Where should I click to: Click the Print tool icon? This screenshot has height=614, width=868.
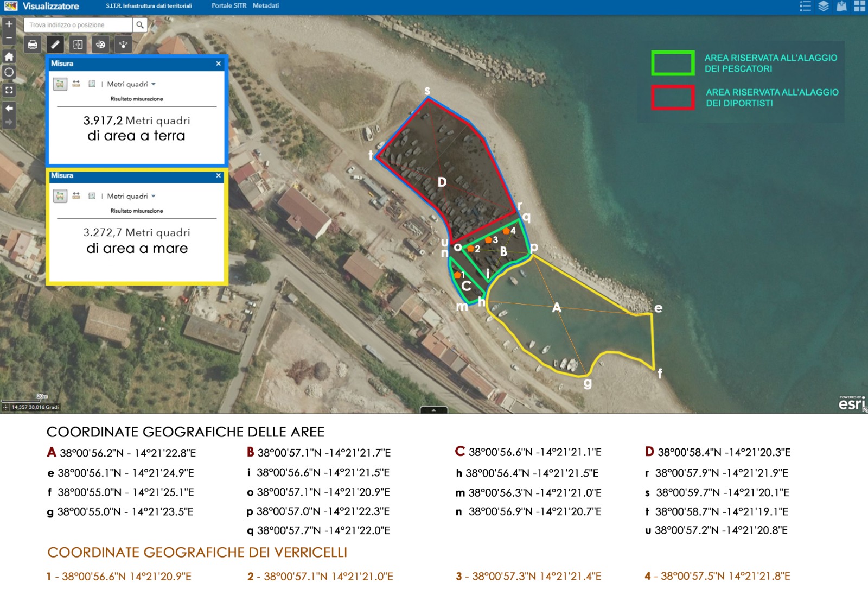33,45
